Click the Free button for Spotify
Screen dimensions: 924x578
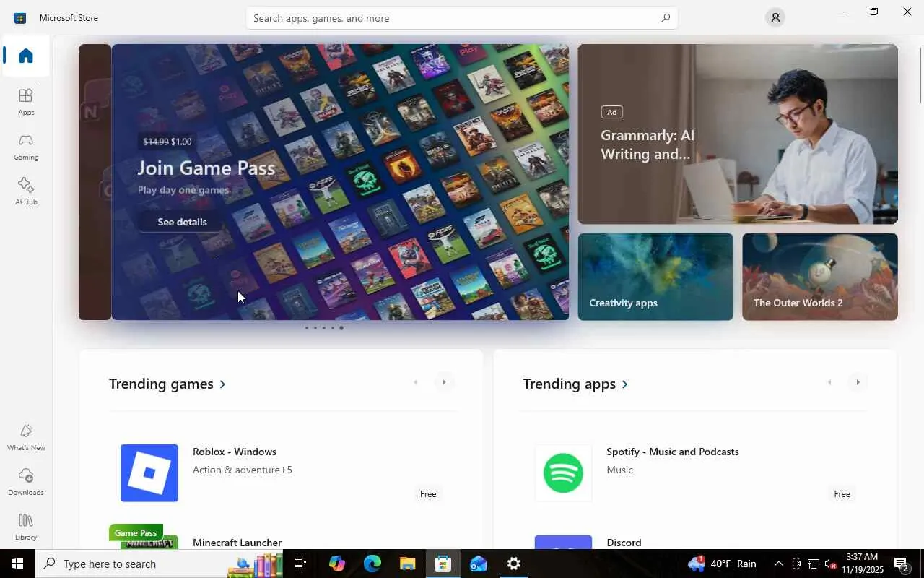842,494
